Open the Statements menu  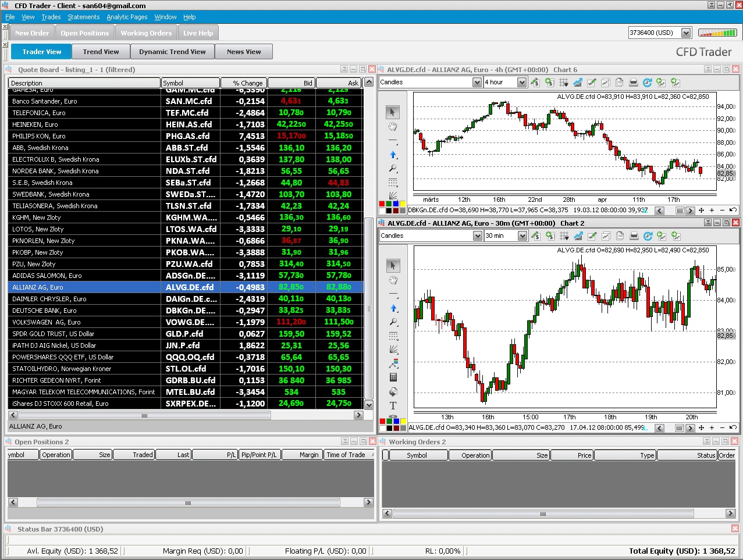pyautogui.click(x=83, y=17)
